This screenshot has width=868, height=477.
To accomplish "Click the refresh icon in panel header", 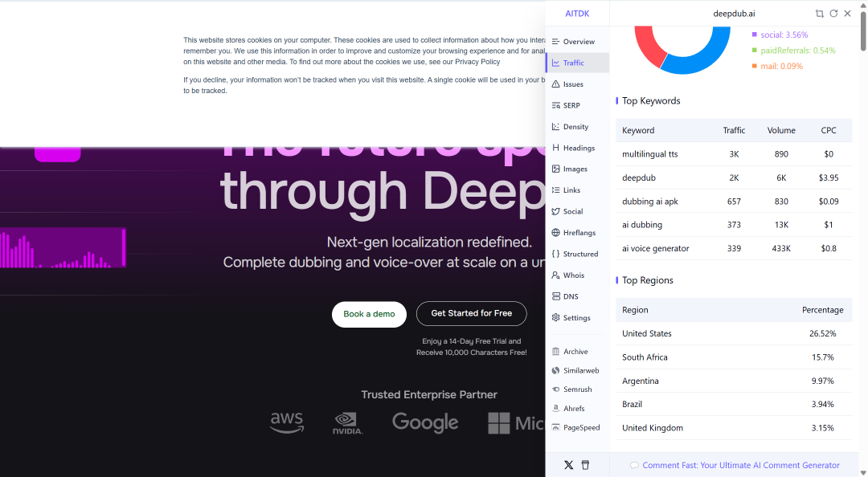I will pos(833,14).
